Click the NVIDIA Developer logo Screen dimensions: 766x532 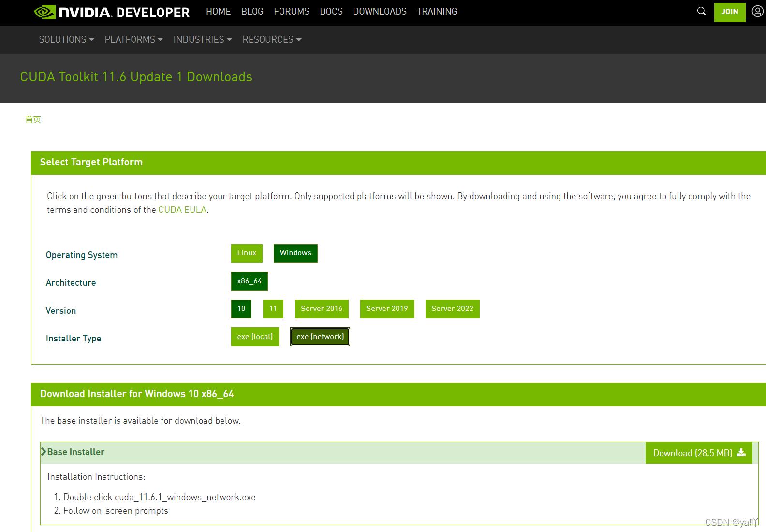112,12
